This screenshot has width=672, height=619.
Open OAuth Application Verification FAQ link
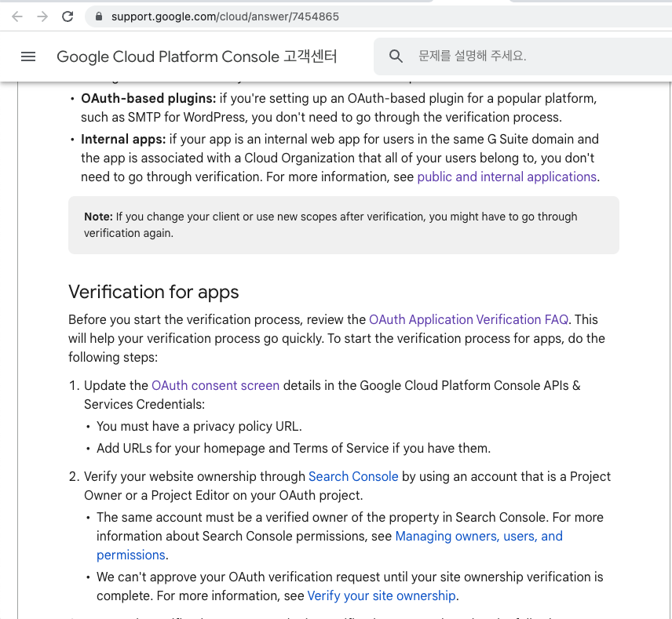click(x=469, y=319)
